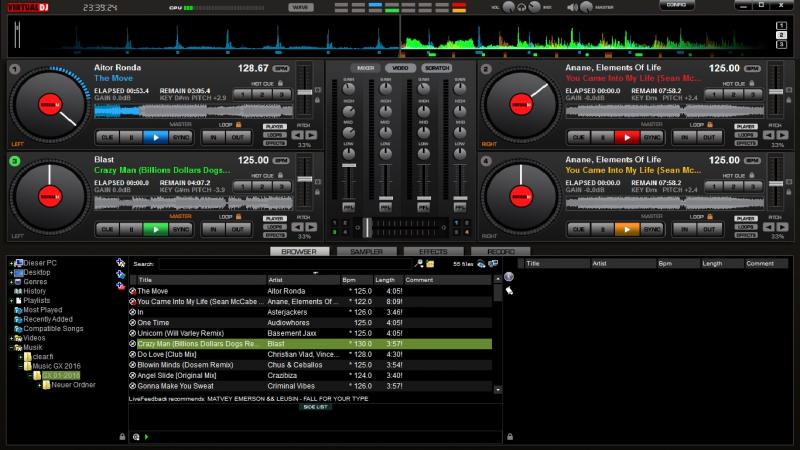
Task: Expand Neuer Ordner folder node
Action: (x=39, y=385)
